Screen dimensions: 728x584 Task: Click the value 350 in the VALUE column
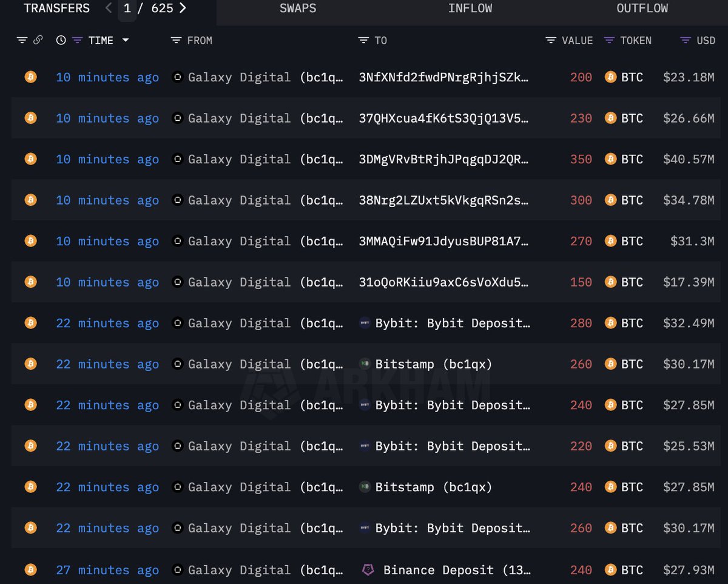click(x=581, y=159)
